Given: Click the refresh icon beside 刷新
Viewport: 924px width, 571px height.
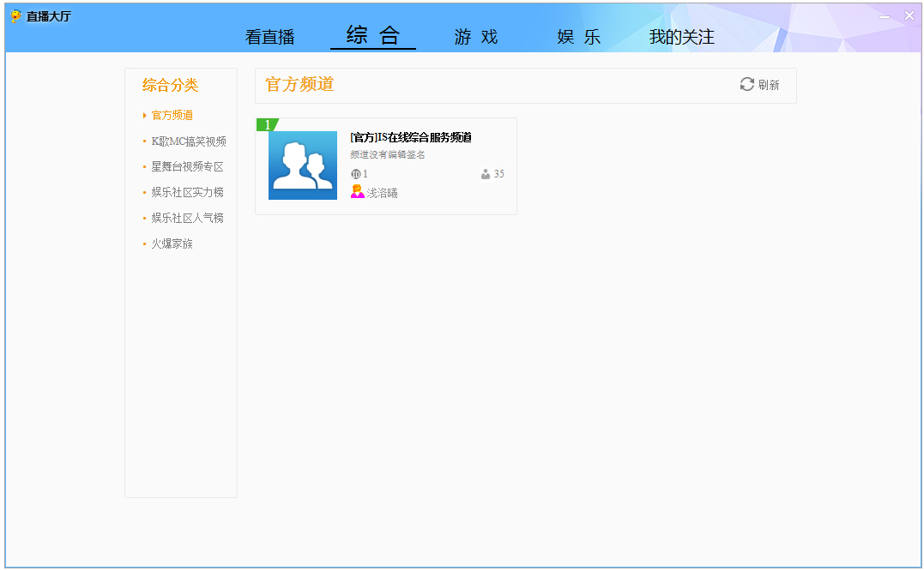Looking at the screenshot, I should pos(746,85).
